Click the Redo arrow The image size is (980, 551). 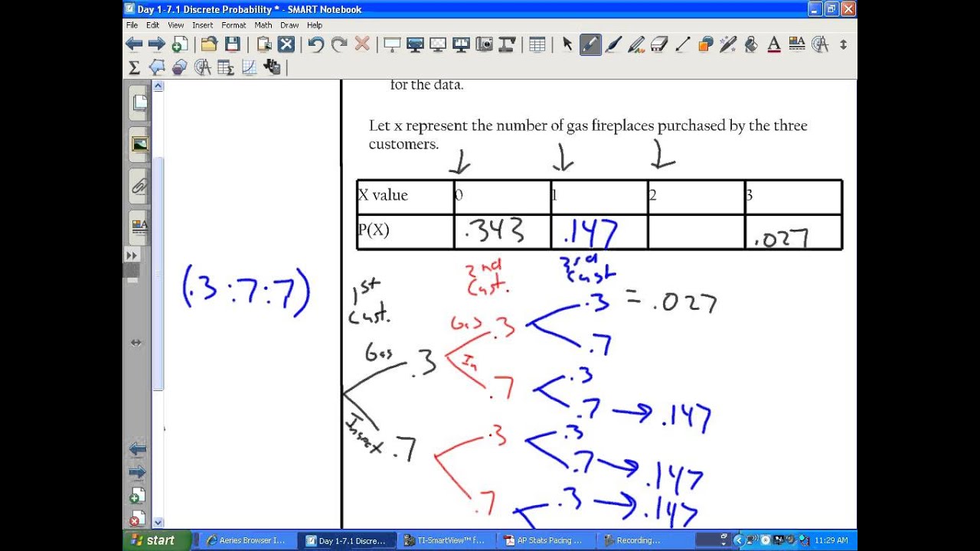338,44
